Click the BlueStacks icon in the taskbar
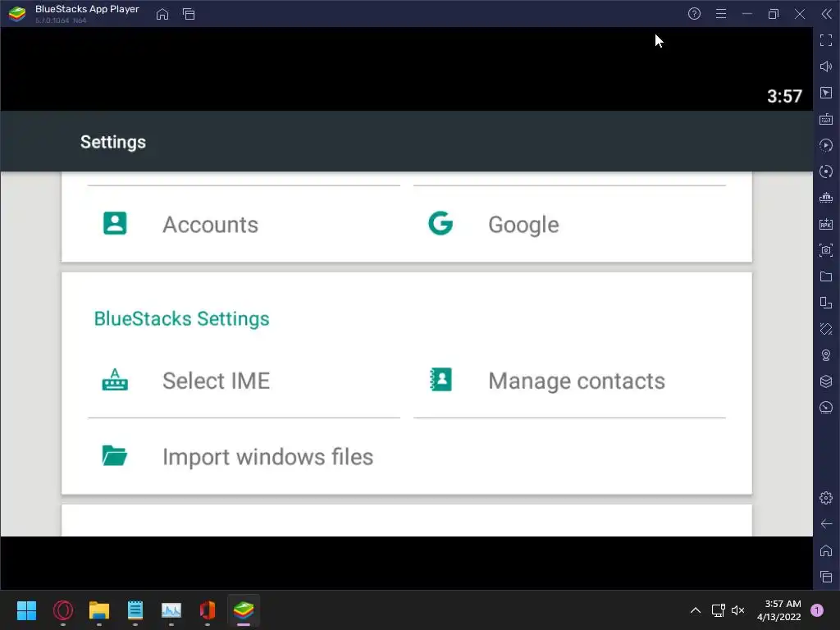Image resolution: width=840 pixels, height=630 pixels. click(x=244, y=610)
